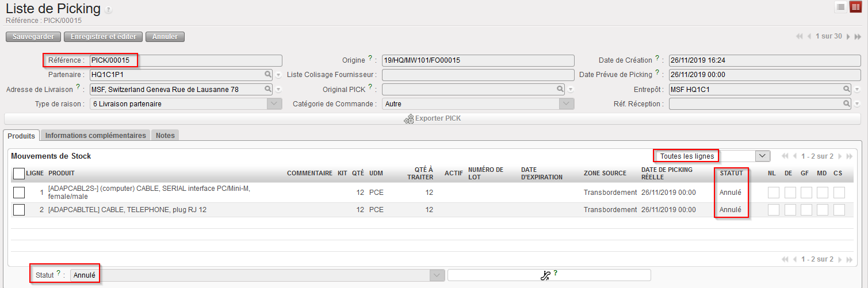Check the box for line 1 CABLE SERIAL
Screen dimensions: 868x288
coord(19,193)
